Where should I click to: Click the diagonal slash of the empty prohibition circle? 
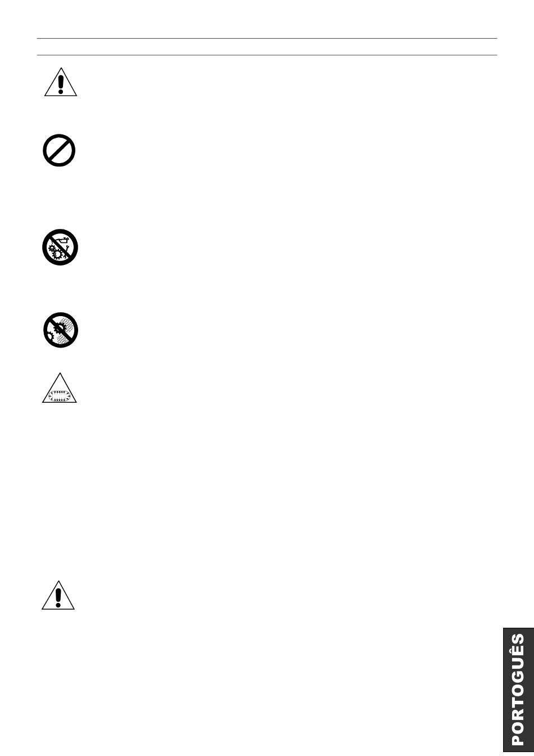[x=59, y=151]
